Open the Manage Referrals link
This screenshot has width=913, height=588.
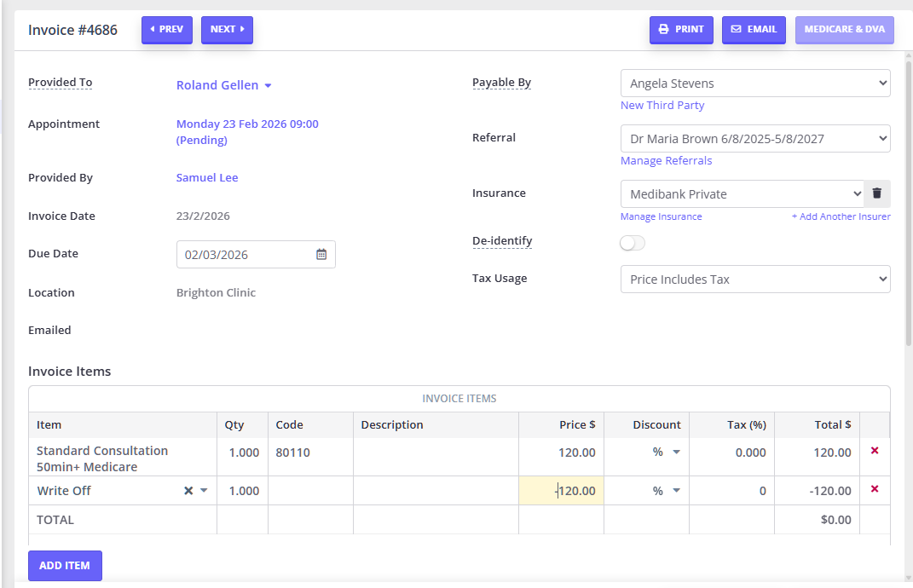click(x=666, y=161)
